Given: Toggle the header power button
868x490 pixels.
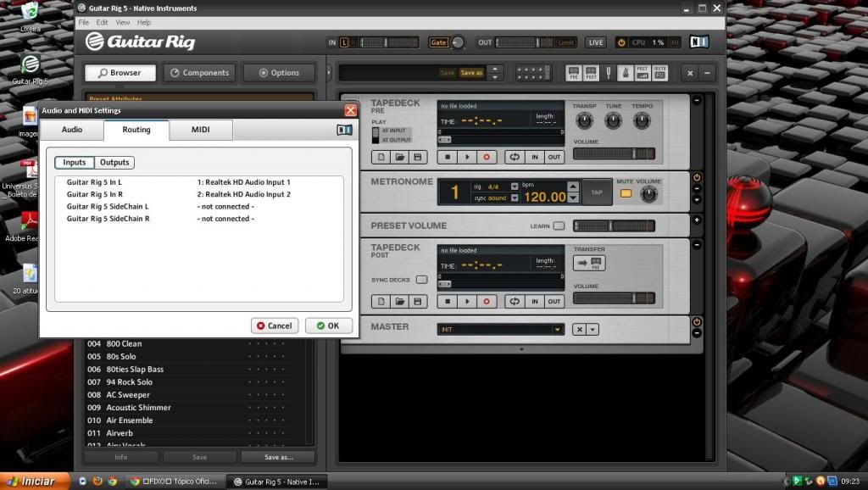Looking at the screenshot, I should (621, 42).
